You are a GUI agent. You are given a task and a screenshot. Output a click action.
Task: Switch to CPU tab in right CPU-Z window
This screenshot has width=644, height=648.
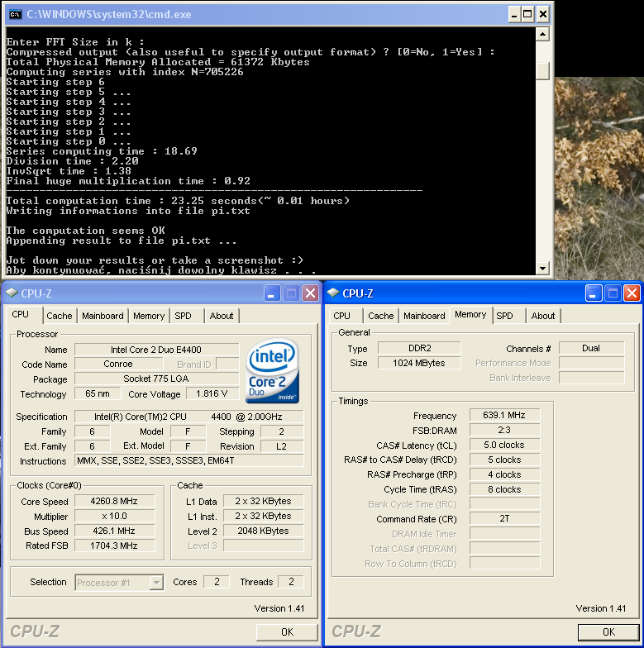pyautogui.click(x=342, y=316)
